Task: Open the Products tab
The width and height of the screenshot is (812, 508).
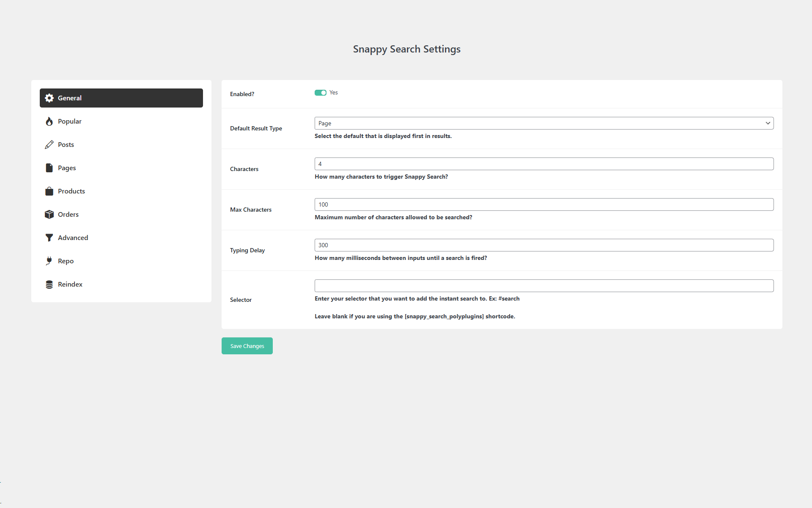Action: coord(121,191)
